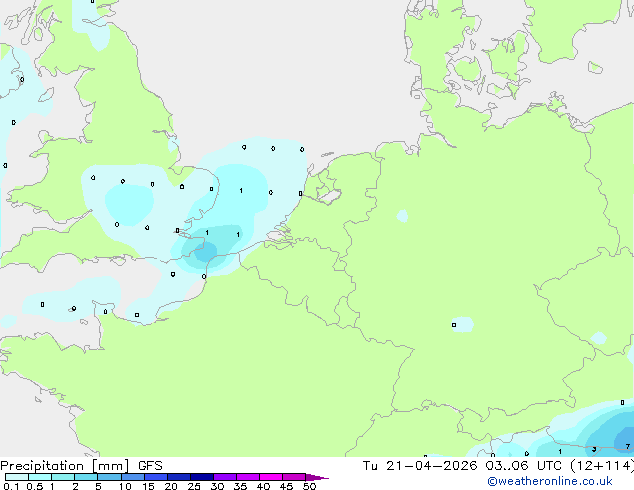634x490 pixels.
Task: Click the legend scale label '0.1'
Action: [x=11, y=486]
